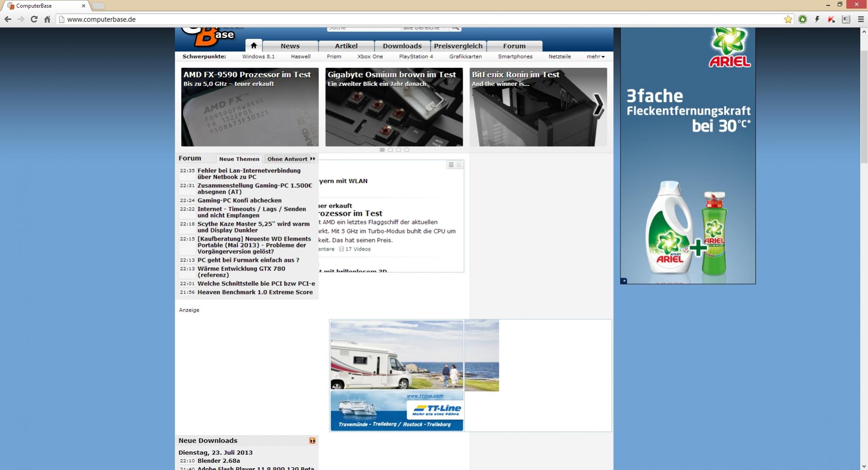Open the BitFenix Ronin im Test teaser
The height and width of the screenshot is (470, 868).
[538, 107]
